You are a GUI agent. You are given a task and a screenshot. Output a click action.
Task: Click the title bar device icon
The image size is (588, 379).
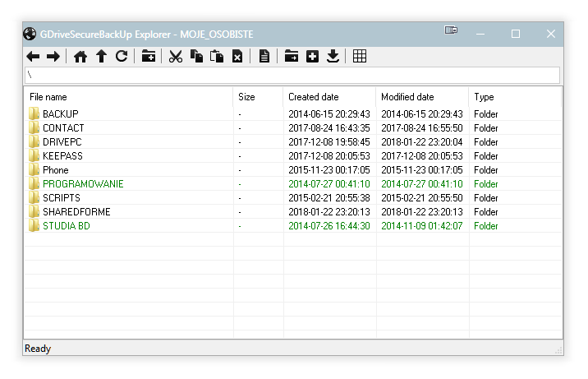[x=451, y=30]
